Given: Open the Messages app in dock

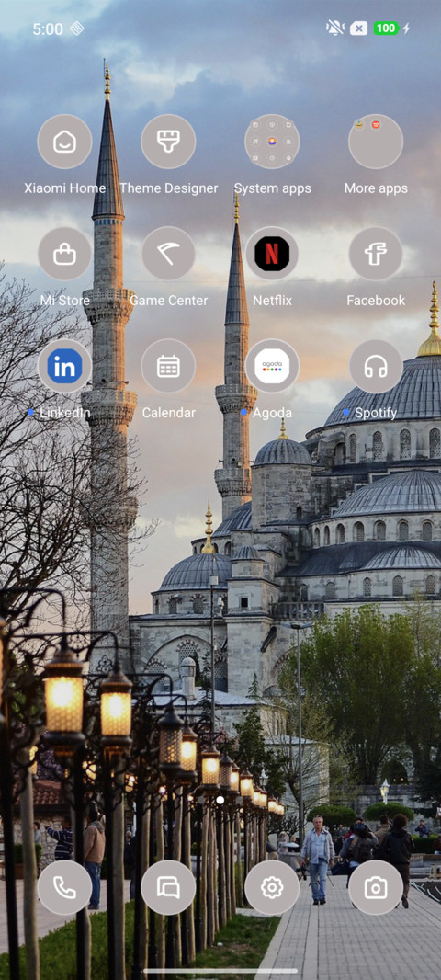Looking at the screenshot, I should pos(168,887).
